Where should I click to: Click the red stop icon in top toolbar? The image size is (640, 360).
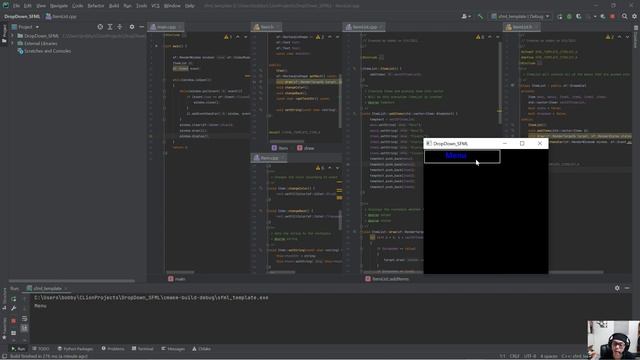pyautogui.click(x=612, y=16)
